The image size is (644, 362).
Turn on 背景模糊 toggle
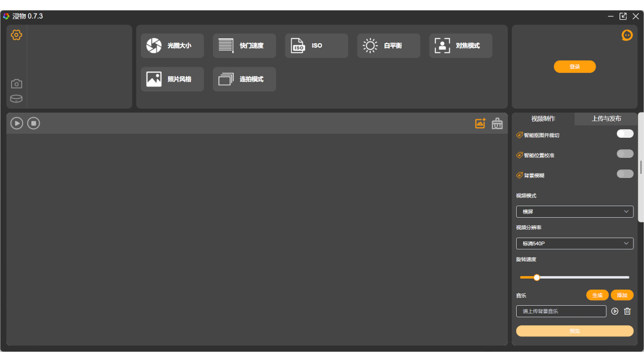pos(625,174)
